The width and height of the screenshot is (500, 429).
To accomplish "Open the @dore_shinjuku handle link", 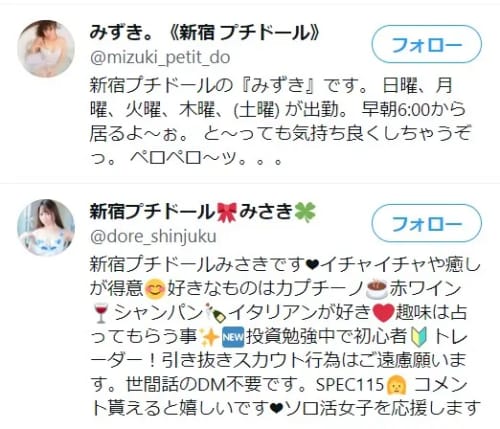I will coord(153,236).
